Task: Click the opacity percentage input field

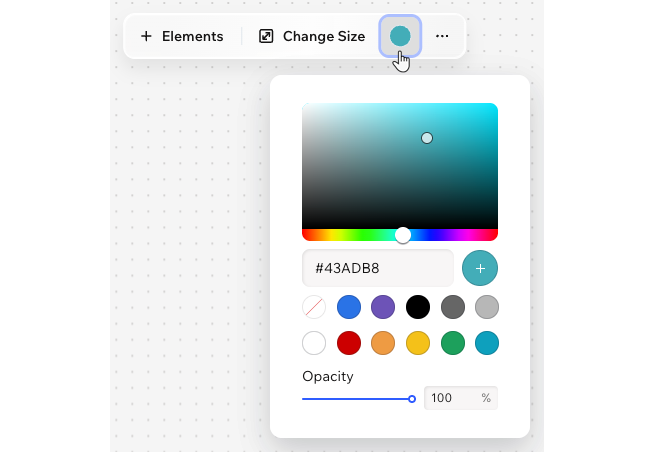Action: (452, 398)
